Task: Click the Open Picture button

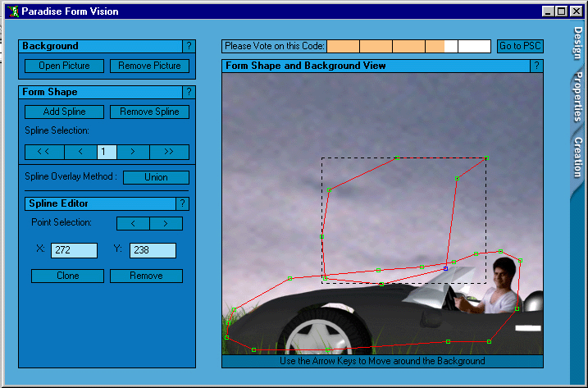Action: (63, 66)
